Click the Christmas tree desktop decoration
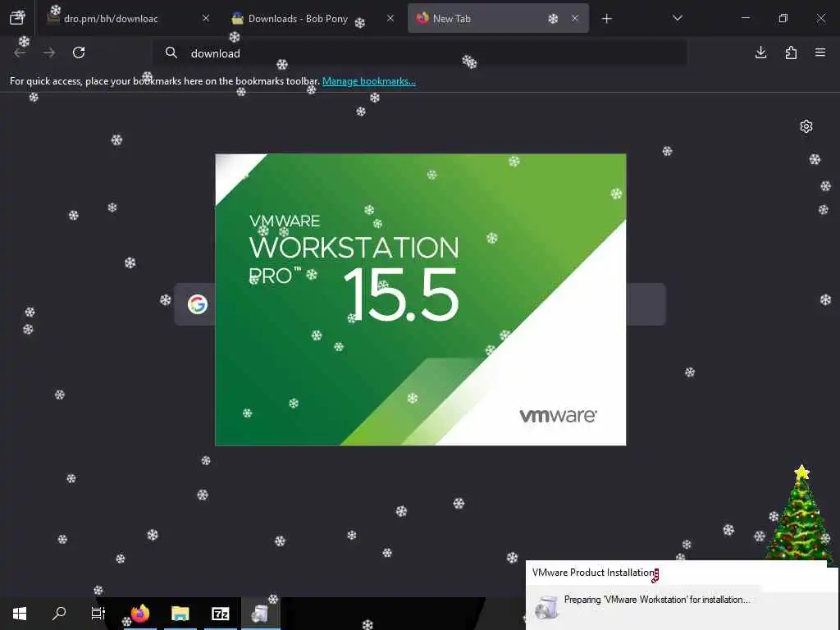Screen dimensions: 840x630 pos(801,514)
